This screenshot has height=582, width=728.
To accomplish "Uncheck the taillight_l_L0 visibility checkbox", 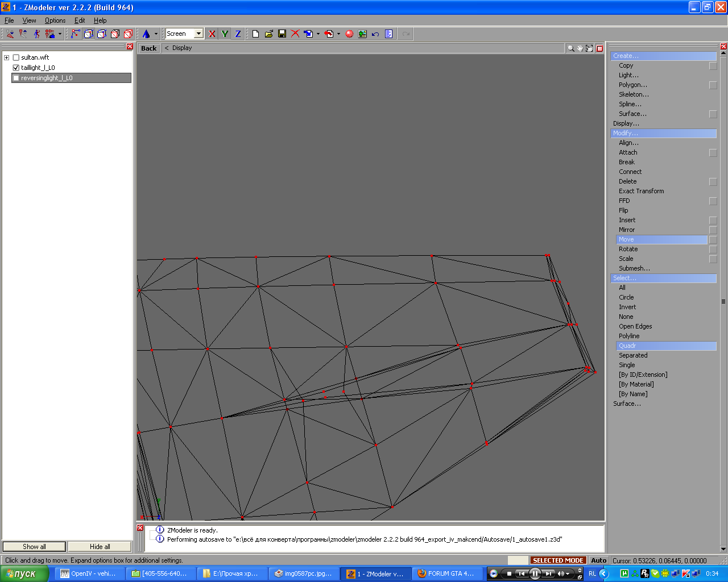I will (16, 68).
